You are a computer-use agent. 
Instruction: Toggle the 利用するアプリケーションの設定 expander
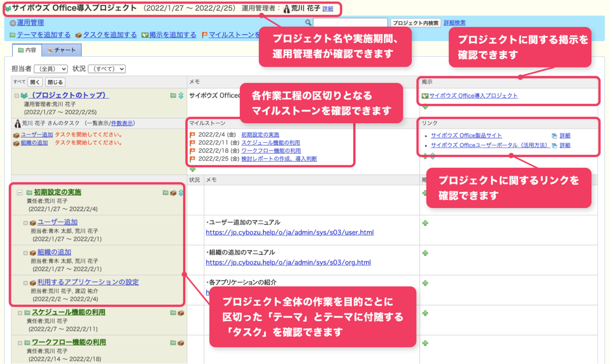(x=25, y=282)
